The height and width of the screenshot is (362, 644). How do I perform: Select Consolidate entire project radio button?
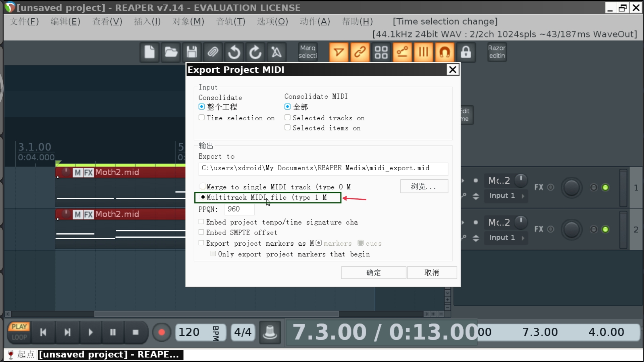(202, 107)
